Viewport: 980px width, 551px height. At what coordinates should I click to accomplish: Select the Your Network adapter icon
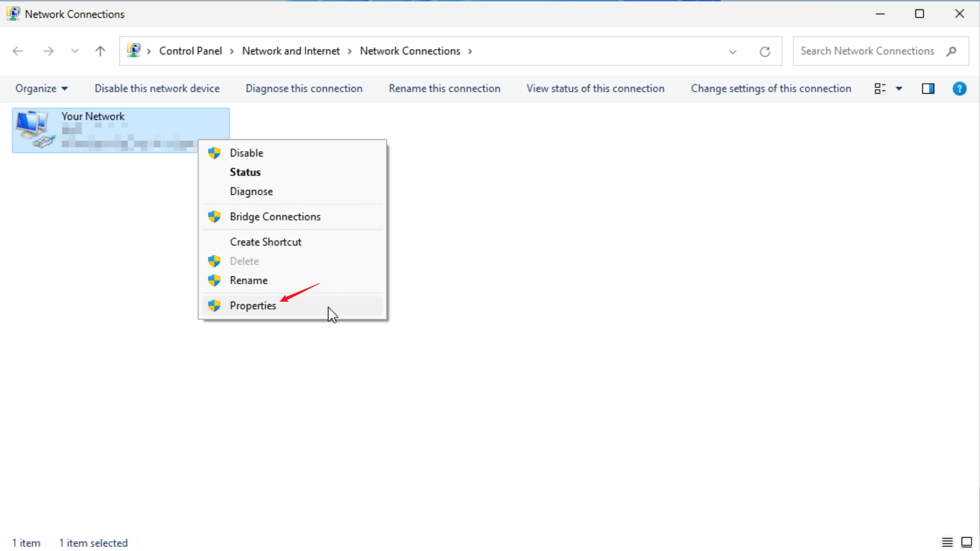click(35, 129)
